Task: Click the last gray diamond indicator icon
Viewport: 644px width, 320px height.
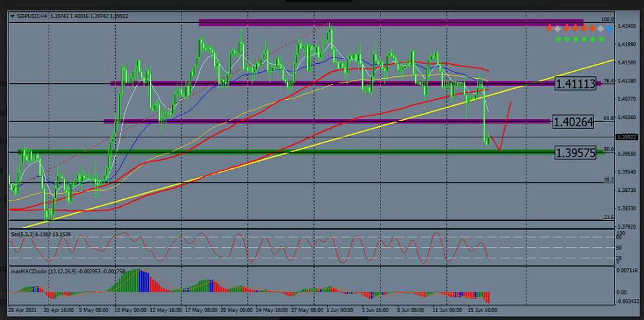Action: 601,29
